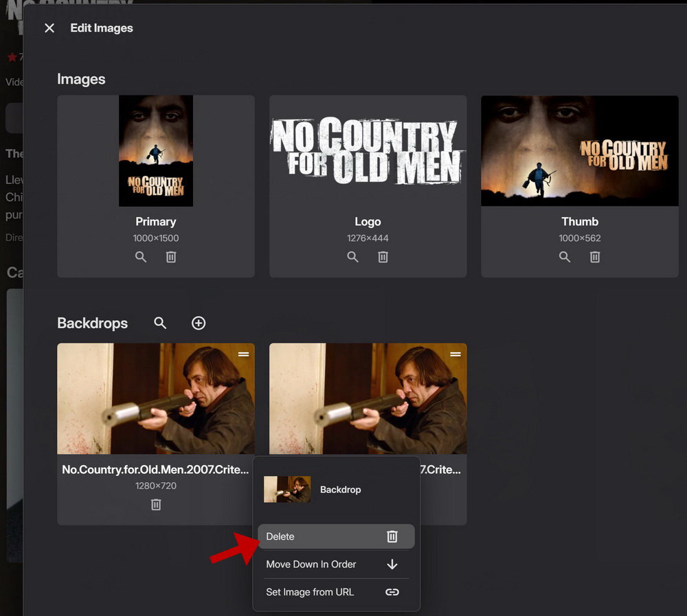Screen dimensions: 687x616
Task: Search for a new Thumb image
Action: click(565, 257)
